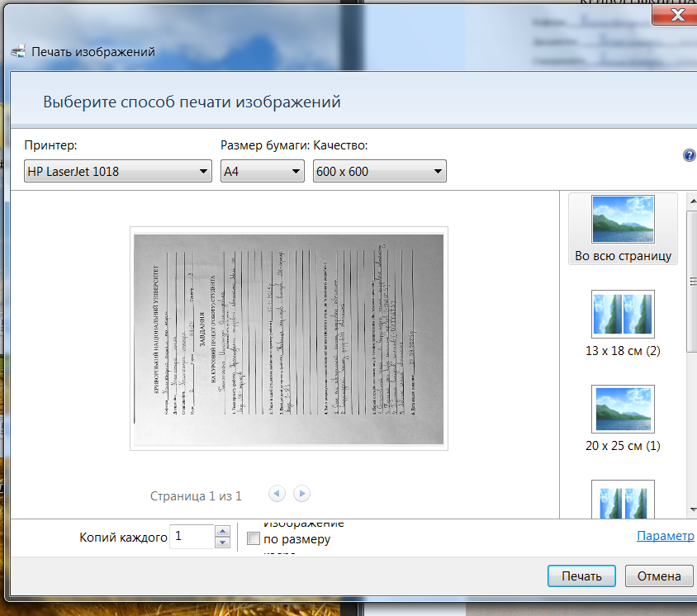Select the '20 x 25 см (1)' layout
Viewport: 697px width, 616px height.
[623, 419]
